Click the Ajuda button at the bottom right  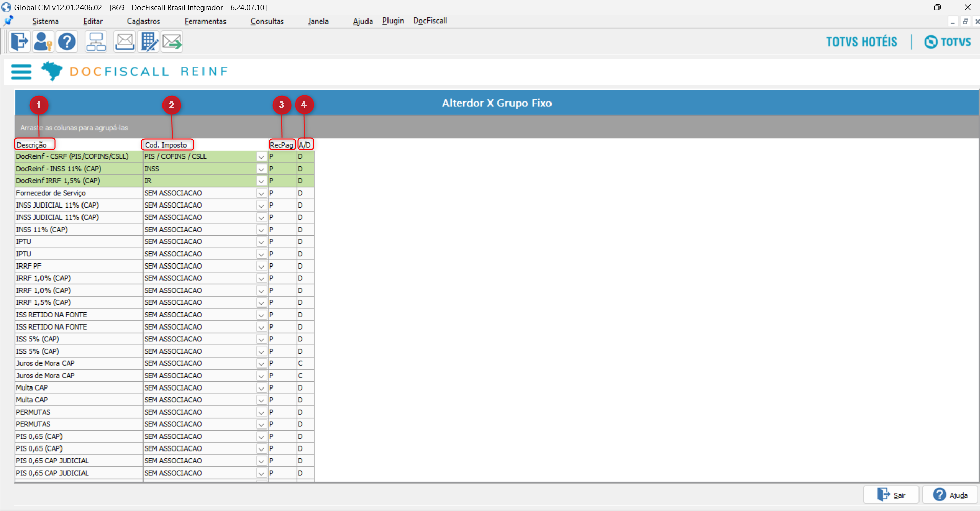[x=950, y=495]
